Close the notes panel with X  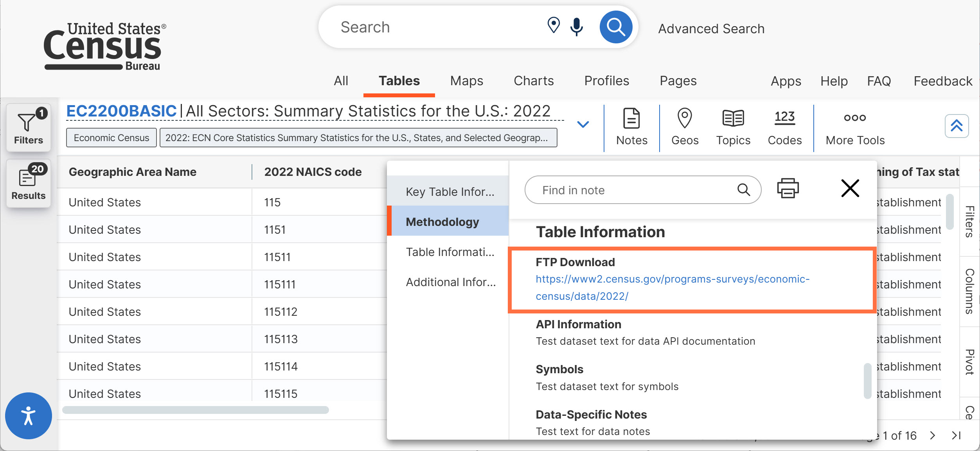click(x=850, y=188)
